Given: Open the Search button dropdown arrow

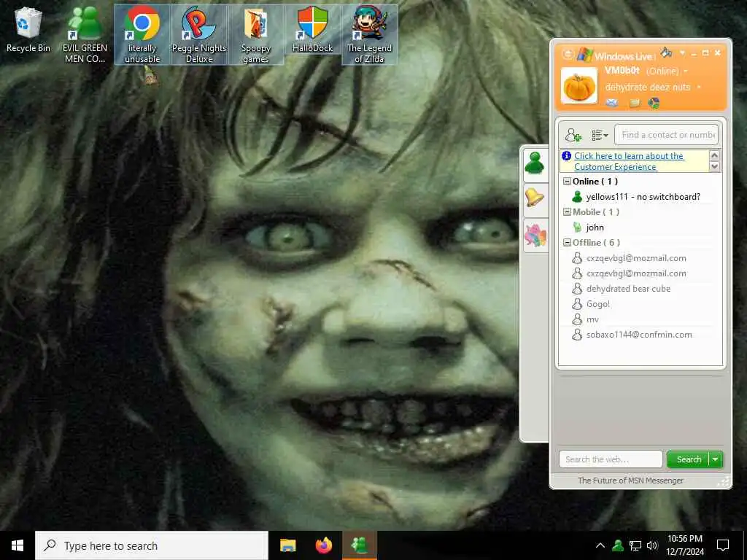Looking at the screenshot, I should click(716, 459).
